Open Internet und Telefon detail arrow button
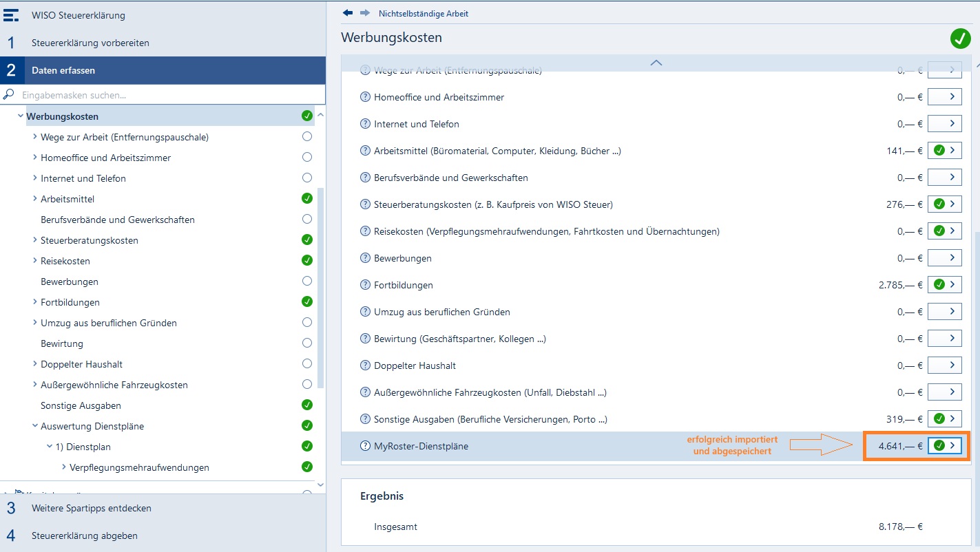This screenshot has height=552, width=980. 944,124
